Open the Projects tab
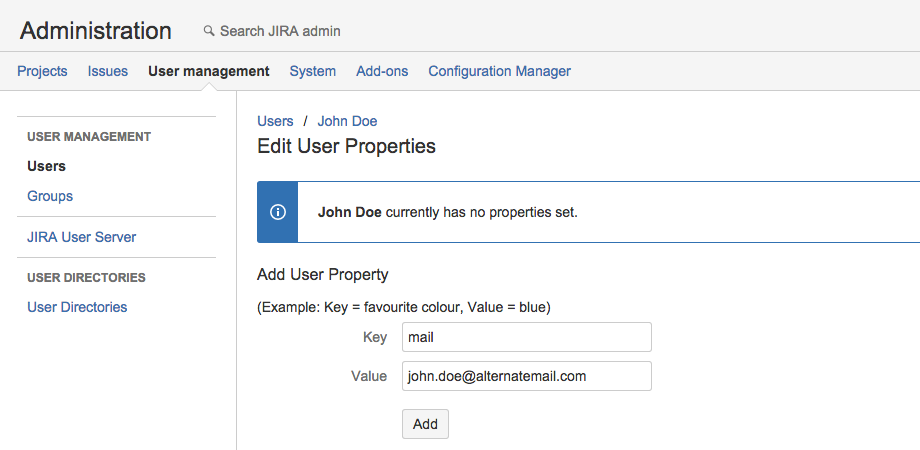Image resolution: width=920 pixels, height=450 pixels. [x=42, y=71]
